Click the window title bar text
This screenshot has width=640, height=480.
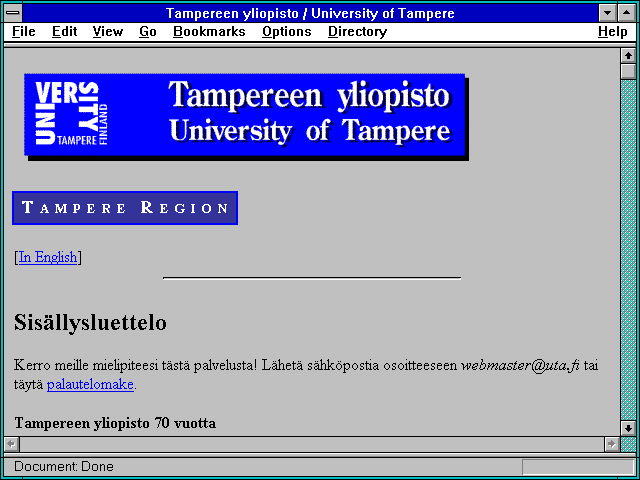pyautogui.click(x=310, y=13)
